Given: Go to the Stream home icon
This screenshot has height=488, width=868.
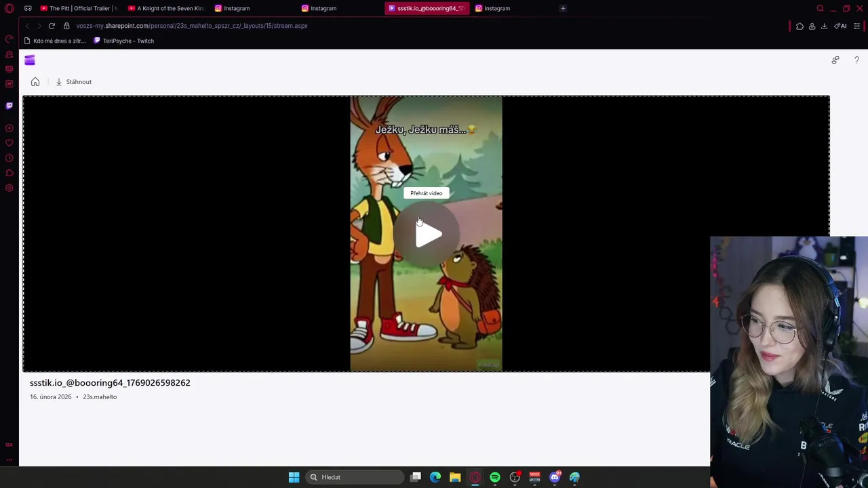Looking at the screenshot, I should click(x=35, y=82).
